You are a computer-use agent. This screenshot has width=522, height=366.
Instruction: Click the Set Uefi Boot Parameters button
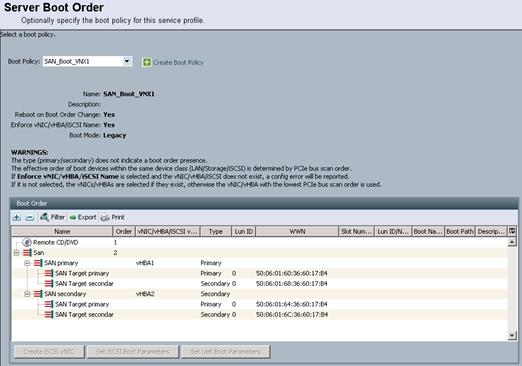pos(226,352)
